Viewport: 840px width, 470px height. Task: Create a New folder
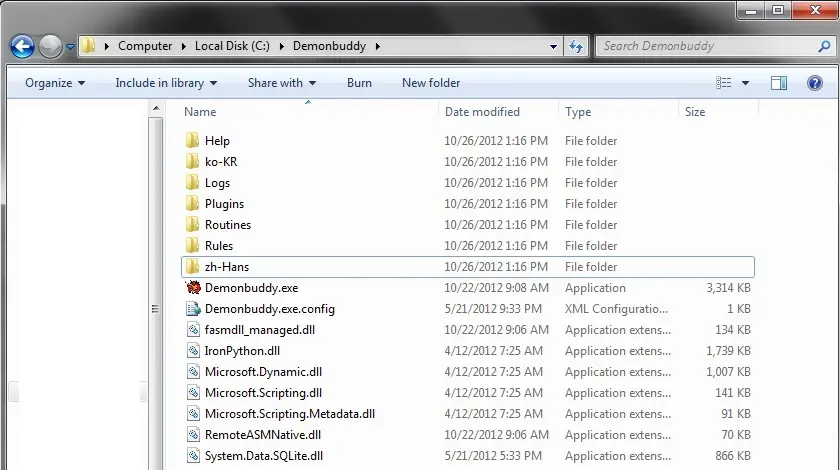point(431,83)
